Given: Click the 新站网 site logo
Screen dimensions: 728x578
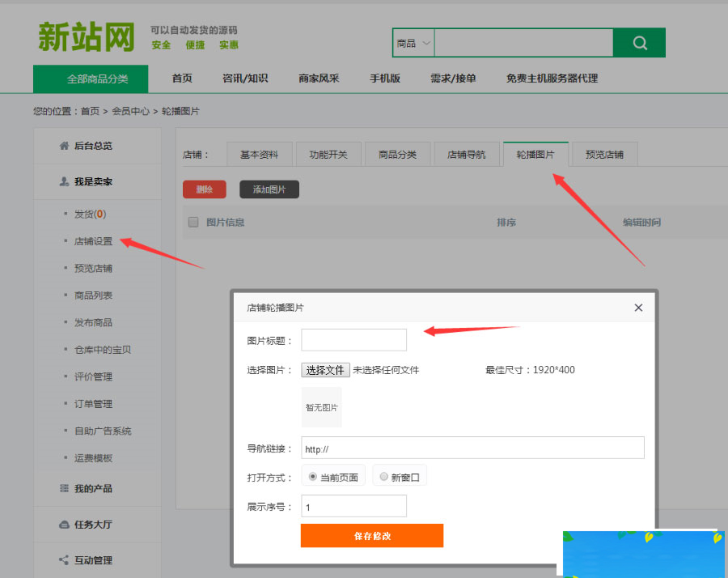Looking at the screenshot, I should click(85, 35).
